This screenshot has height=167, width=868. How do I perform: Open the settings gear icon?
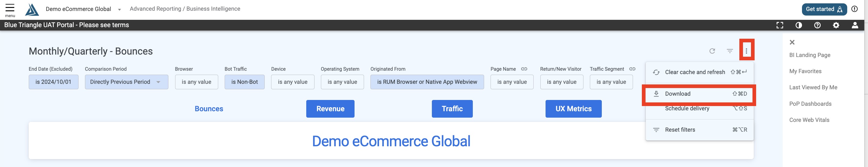[x=836, y=25]
